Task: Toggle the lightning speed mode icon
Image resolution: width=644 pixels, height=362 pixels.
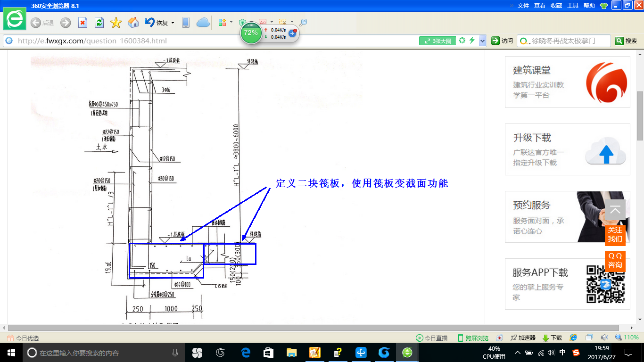Action: [472, 41]
